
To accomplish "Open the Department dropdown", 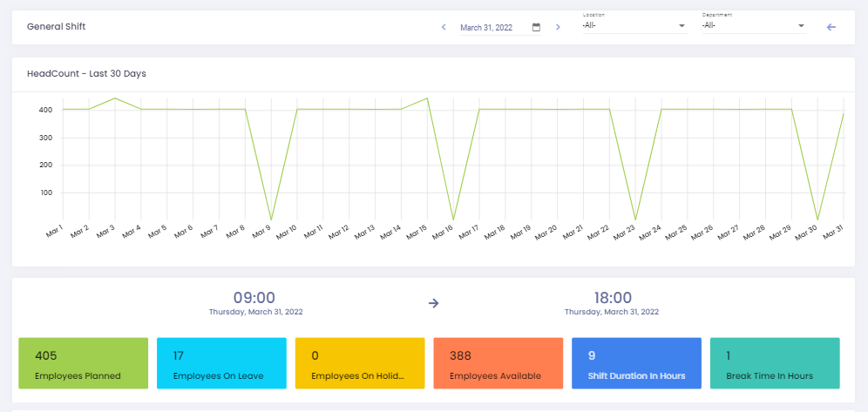I will click(754, 25).
